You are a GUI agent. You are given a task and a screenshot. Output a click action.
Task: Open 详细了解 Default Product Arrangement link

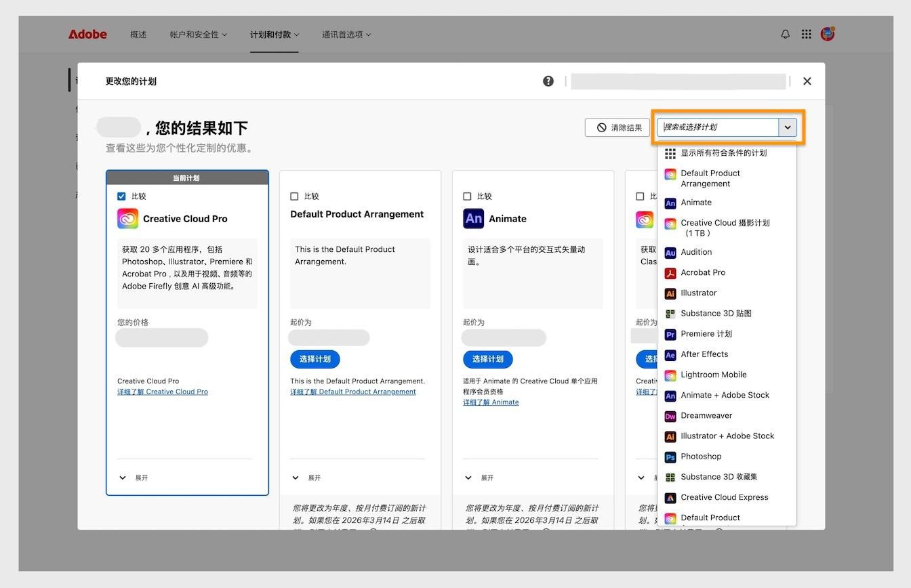[x=353, y=392]
